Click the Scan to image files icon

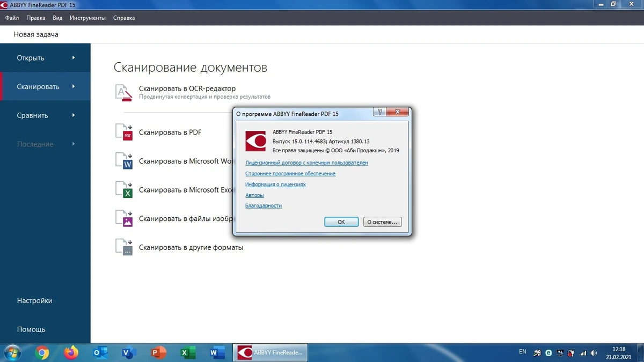(125, 219)
